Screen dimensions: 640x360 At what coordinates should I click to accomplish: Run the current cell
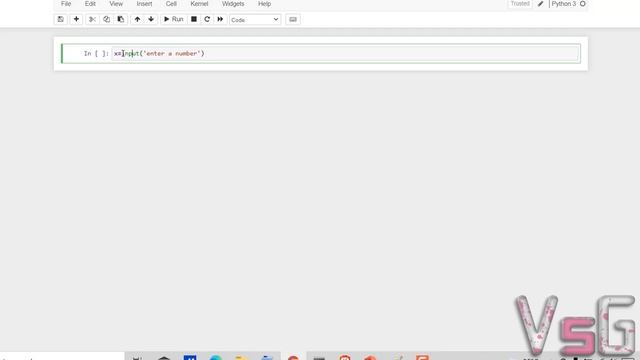click(173, 19)
